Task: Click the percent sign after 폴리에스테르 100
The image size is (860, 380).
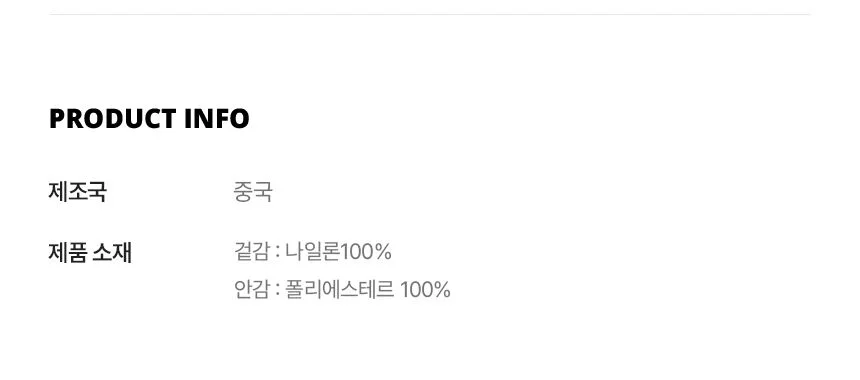Action: 442,289
